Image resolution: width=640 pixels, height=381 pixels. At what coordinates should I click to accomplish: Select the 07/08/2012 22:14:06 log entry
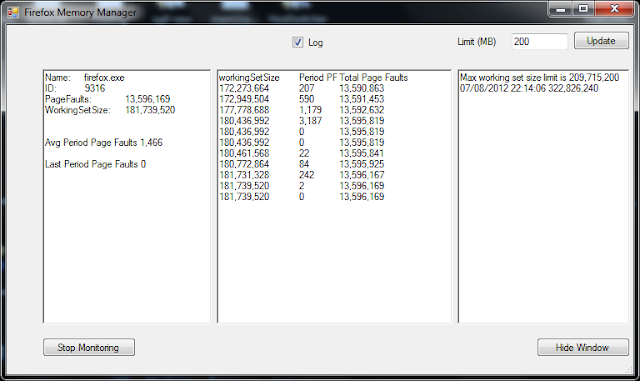click(529, 88)
